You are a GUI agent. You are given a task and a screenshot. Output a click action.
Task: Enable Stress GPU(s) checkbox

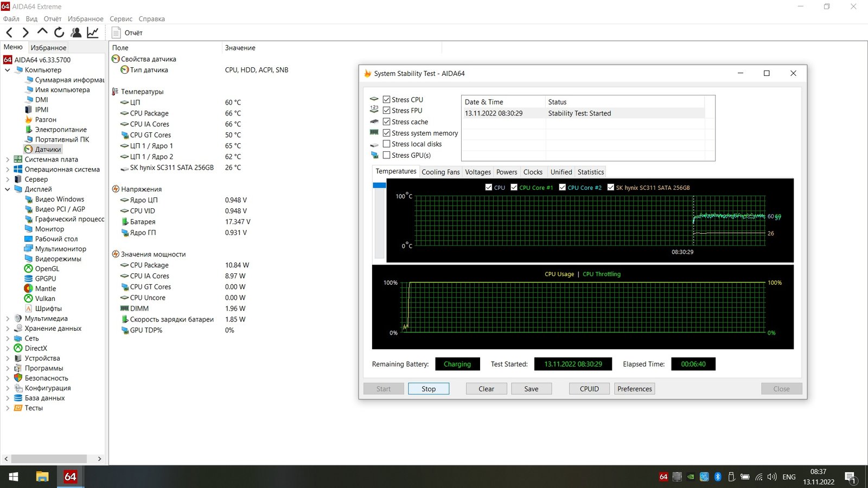(x=386, y=155)
